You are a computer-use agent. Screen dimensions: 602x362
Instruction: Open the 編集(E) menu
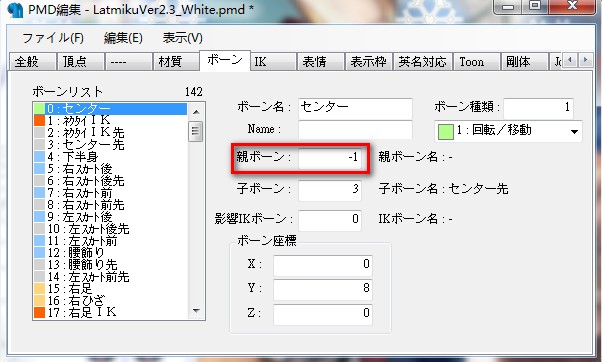[x=123, y=38]
